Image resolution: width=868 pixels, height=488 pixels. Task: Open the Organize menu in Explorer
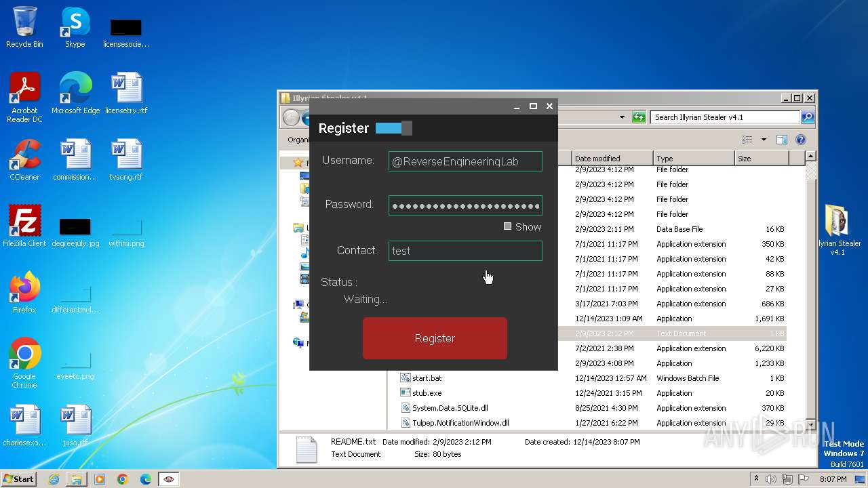click(x=298, y=140)
